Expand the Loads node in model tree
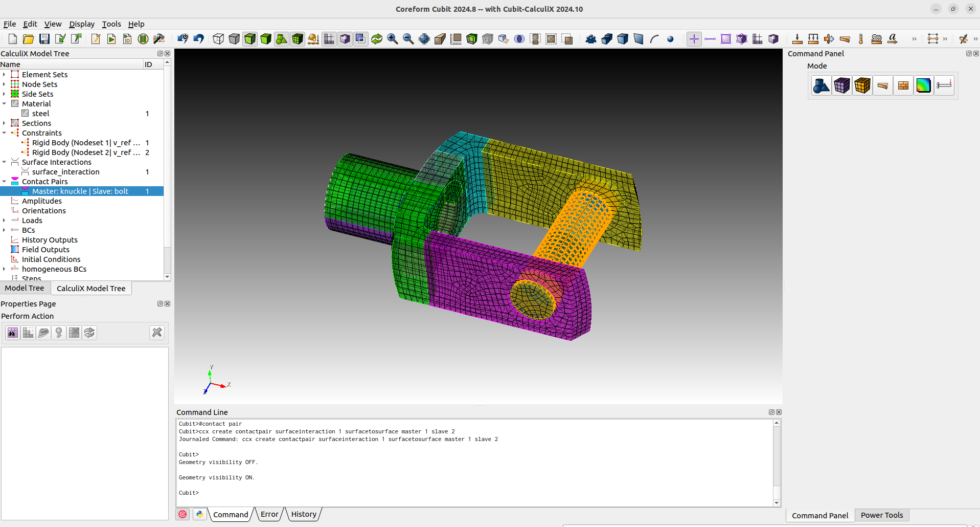980x527 pixels. click(x=5, y=220)
